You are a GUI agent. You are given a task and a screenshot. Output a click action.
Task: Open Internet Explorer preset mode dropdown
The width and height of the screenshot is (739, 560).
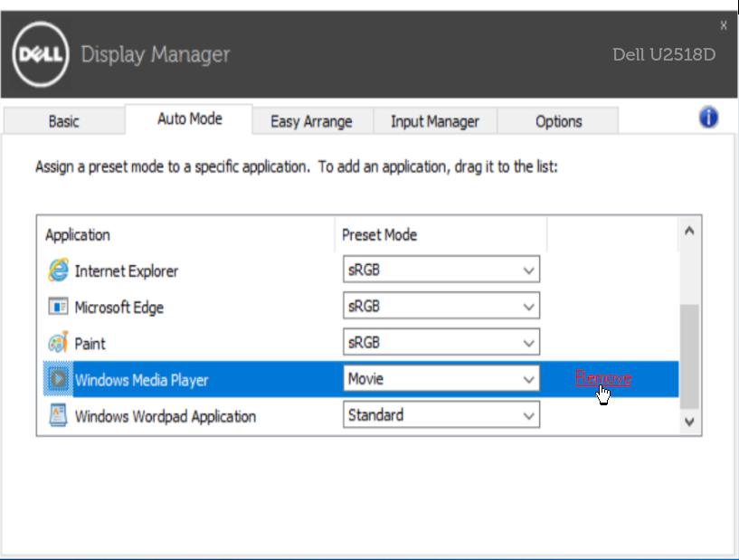[441, 270]
